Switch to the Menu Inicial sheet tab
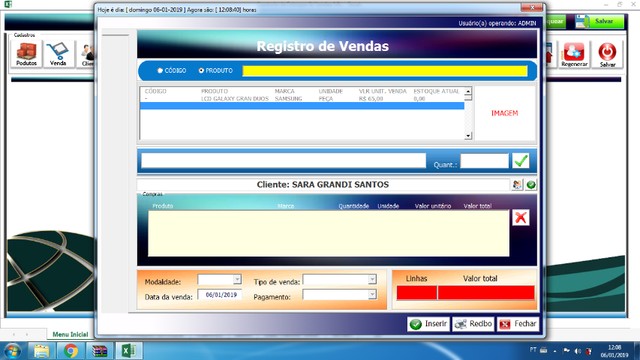This screenshot has height=360, width=640. (x=70, y=334)
